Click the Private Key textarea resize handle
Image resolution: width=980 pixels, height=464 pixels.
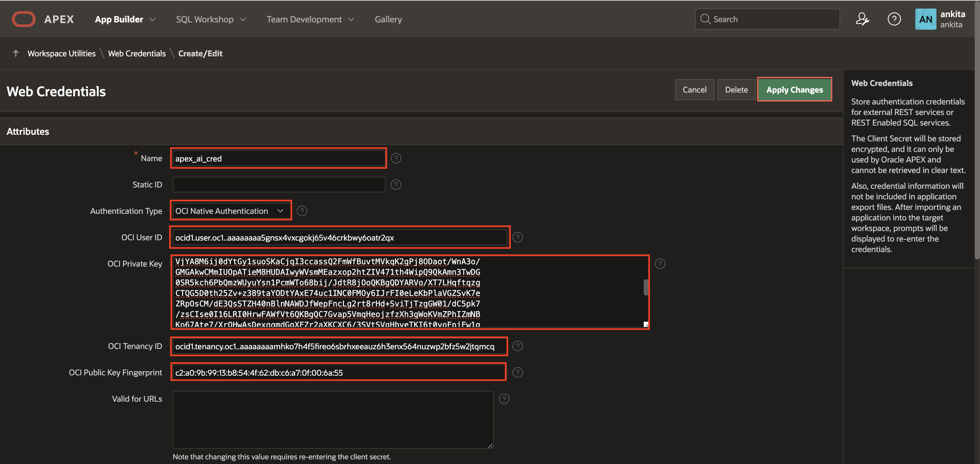tap(645, 324)
